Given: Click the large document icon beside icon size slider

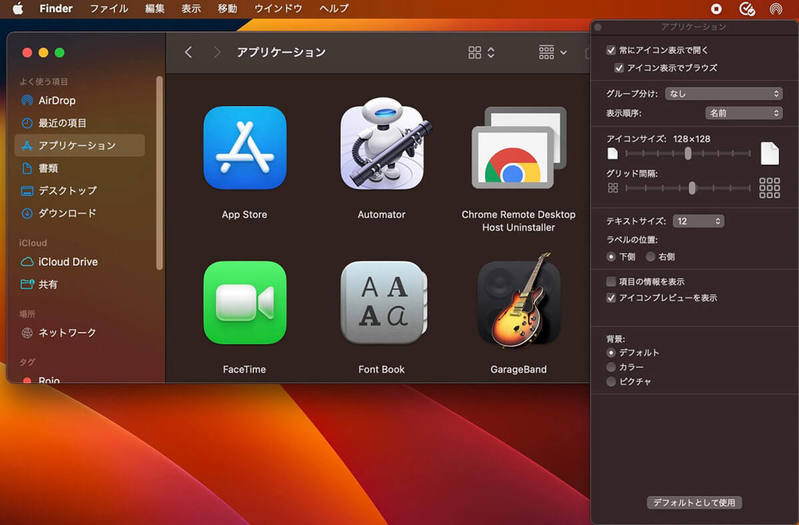Looking at the screenshot, I should click(x=769, y=153).
